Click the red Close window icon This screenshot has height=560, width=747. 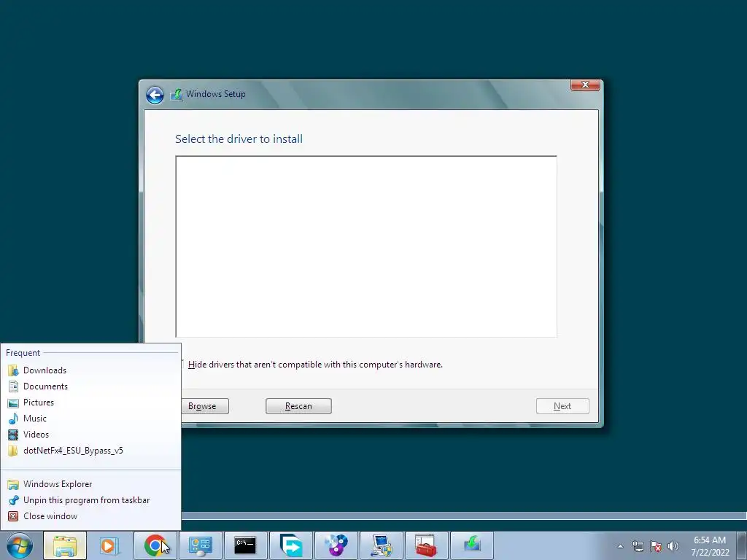pyautogui.click(x=13, y=516)
